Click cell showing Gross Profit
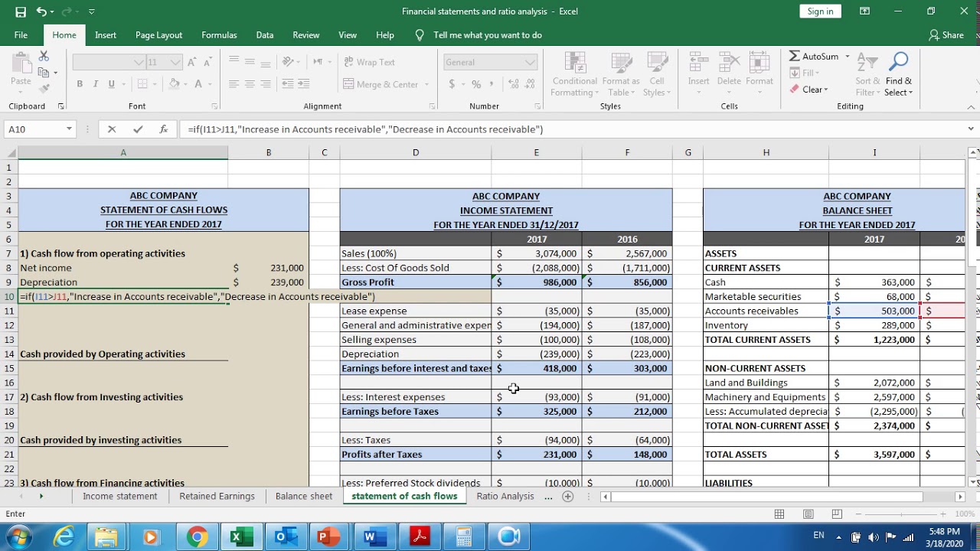Screen dimensions: 980x551 coord(416,282)
